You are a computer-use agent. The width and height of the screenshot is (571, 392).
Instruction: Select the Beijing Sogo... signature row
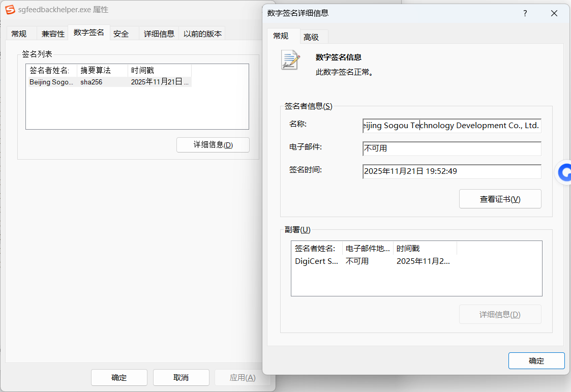[x=109, y=82]
